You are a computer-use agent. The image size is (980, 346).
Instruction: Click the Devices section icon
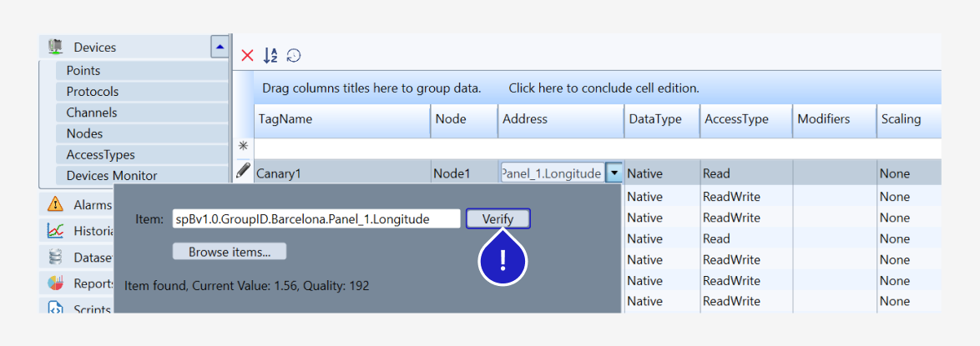[56, 46]
